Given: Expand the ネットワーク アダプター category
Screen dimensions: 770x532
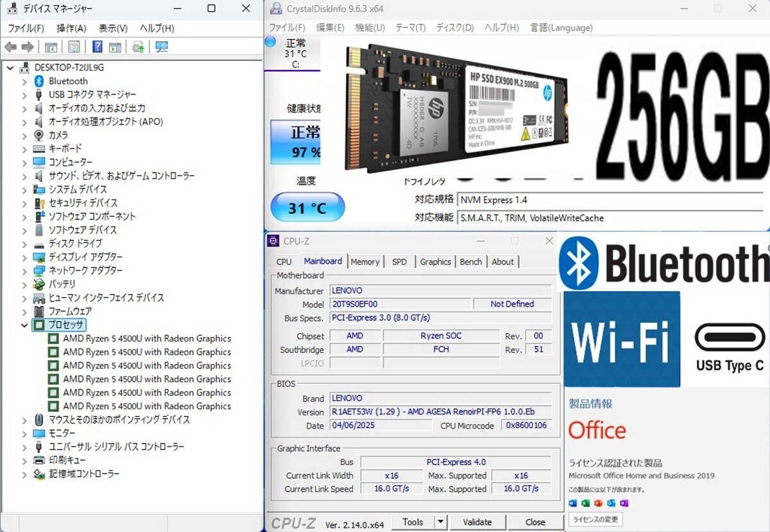Looking at the screenshot, I should 24,271.
